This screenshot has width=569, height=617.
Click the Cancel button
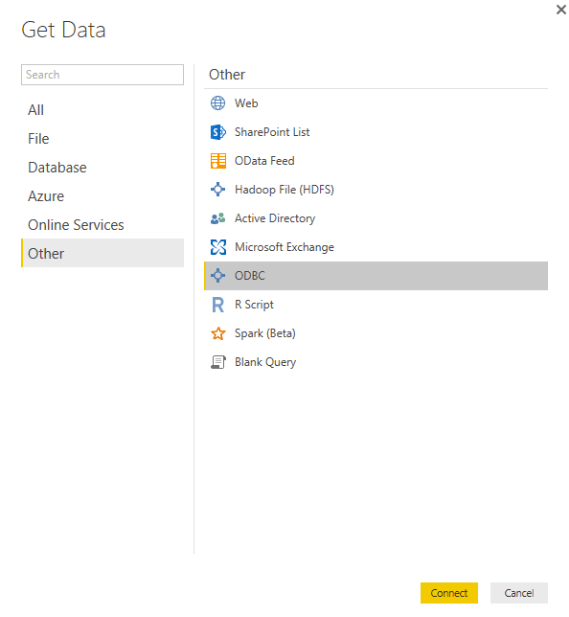519,593
